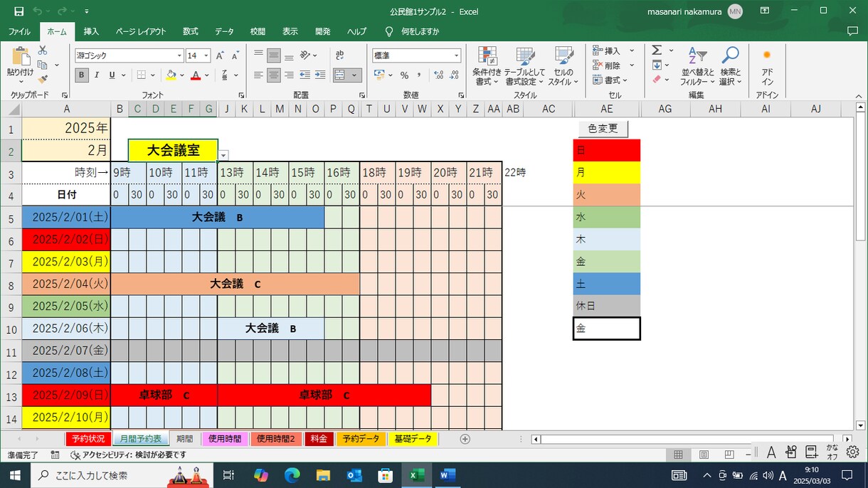
Task: Open Outlook from the taskbar
Action: 354,475
